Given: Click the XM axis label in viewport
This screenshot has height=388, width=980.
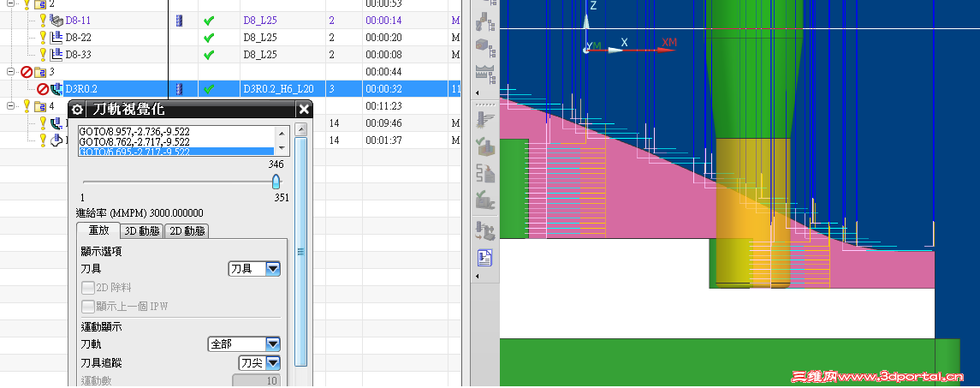Looking at the screenshot, I should coord(669,42).
